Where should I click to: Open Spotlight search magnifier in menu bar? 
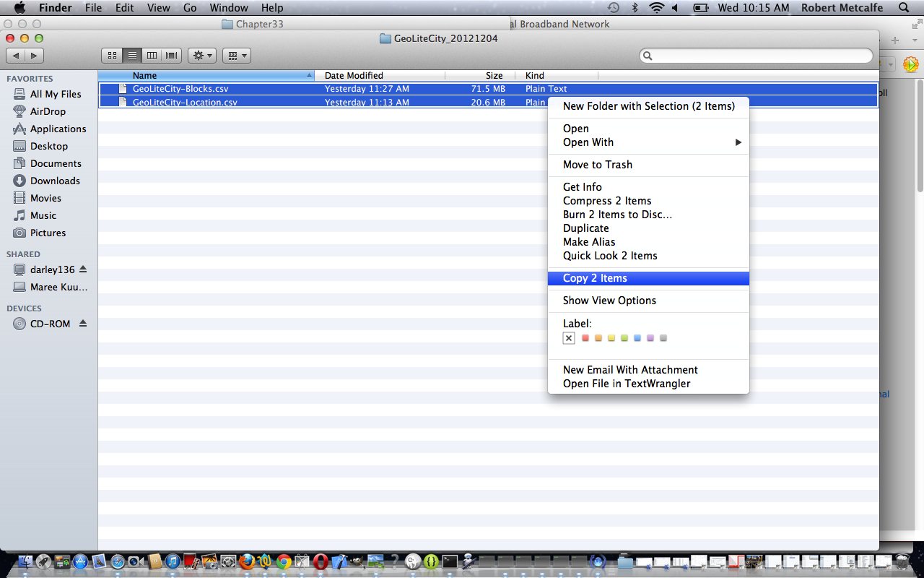coord(904,8)
